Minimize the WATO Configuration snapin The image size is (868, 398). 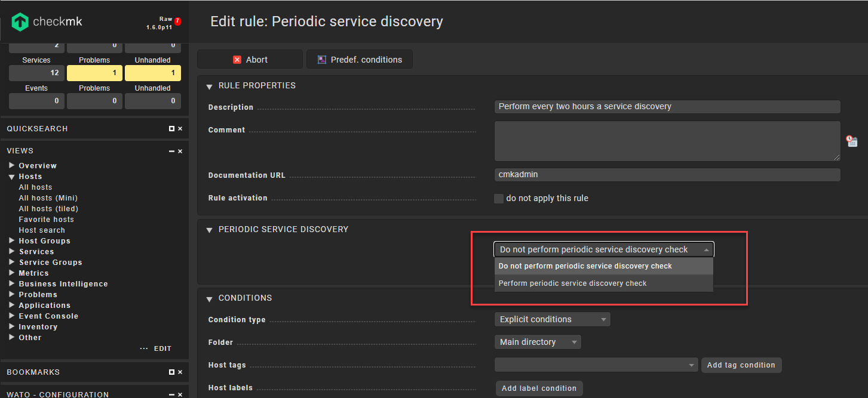click(x=171, y=395)
